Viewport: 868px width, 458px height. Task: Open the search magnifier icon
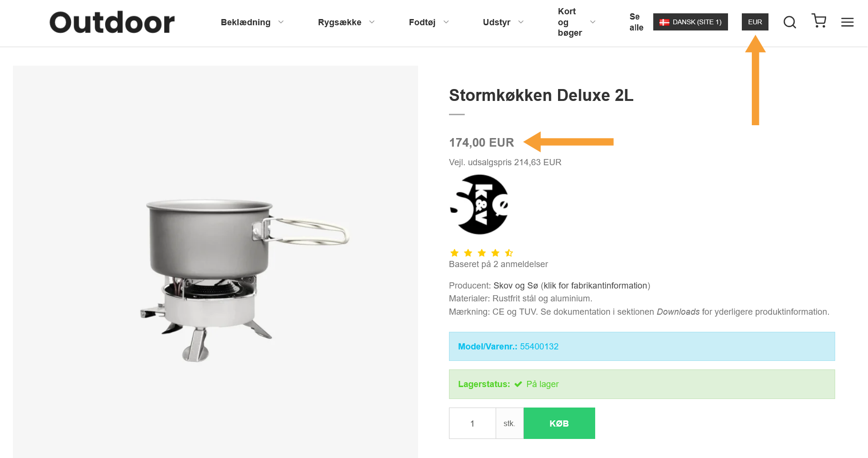pos(789,22)
